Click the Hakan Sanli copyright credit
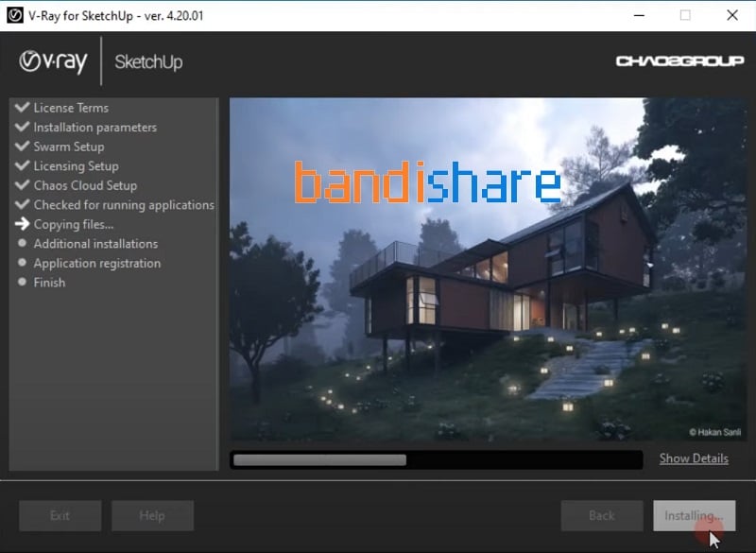This screenshot has width=756, height=553. [715, 432]
